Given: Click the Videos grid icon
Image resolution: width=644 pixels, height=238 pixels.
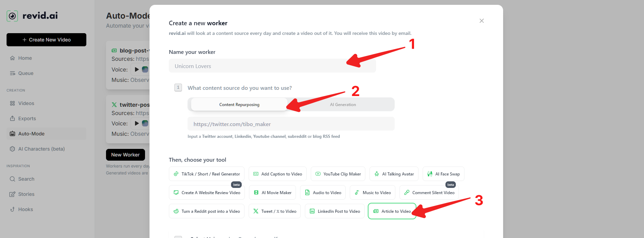Looking at the screenshot, I should [12, 103].
